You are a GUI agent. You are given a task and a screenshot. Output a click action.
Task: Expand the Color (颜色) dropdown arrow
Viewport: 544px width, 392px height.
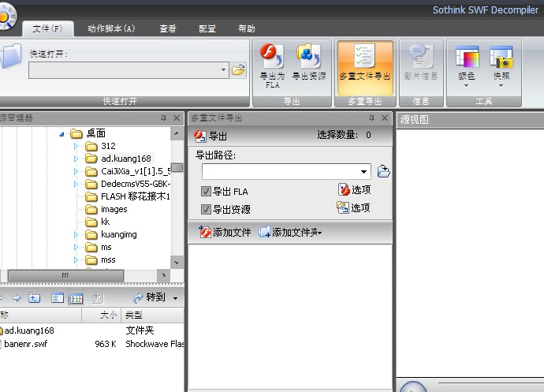tap(466, 85)
